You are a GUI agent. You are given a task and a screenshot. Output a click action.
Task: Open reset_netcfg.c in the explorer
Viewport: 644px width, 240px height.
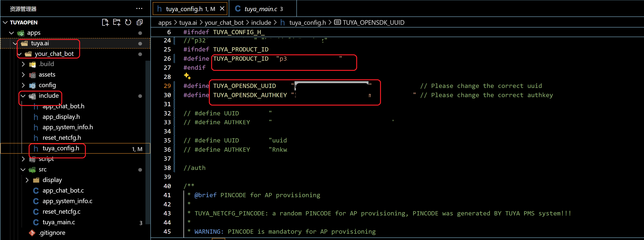coord(61,212)
